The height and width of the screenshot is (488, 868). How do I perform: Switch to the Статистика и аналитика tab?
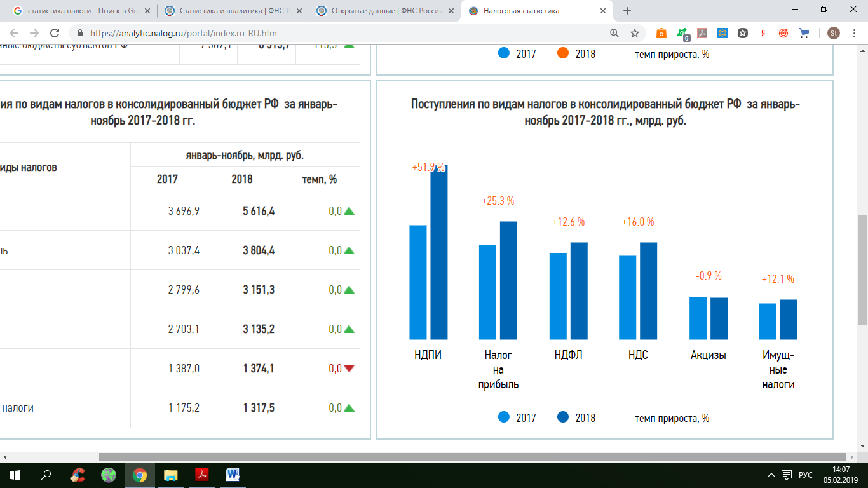234,11
